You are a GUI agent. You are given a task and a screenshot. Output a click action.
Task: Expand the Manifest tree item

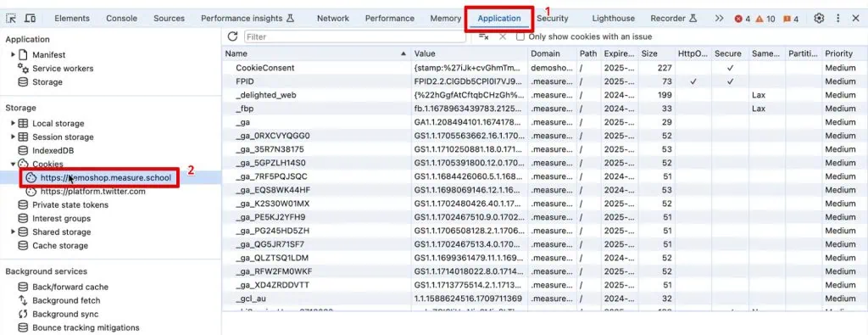pos(14,55)
